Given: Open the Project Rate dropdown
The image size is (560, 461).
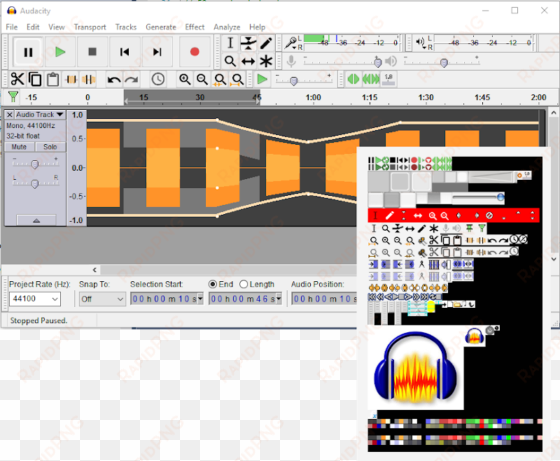Looking at the screenshot, I should click(x=55, y=299).
